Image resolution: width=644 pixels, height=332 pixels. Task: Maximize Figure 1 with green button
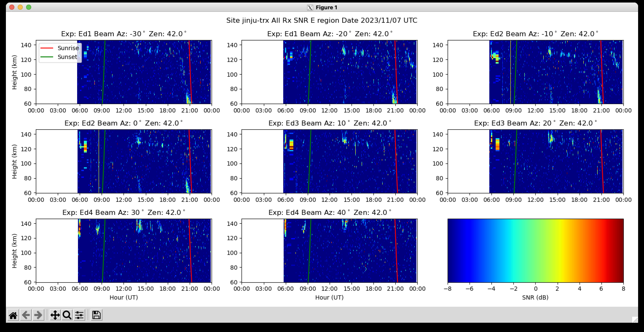29,7
